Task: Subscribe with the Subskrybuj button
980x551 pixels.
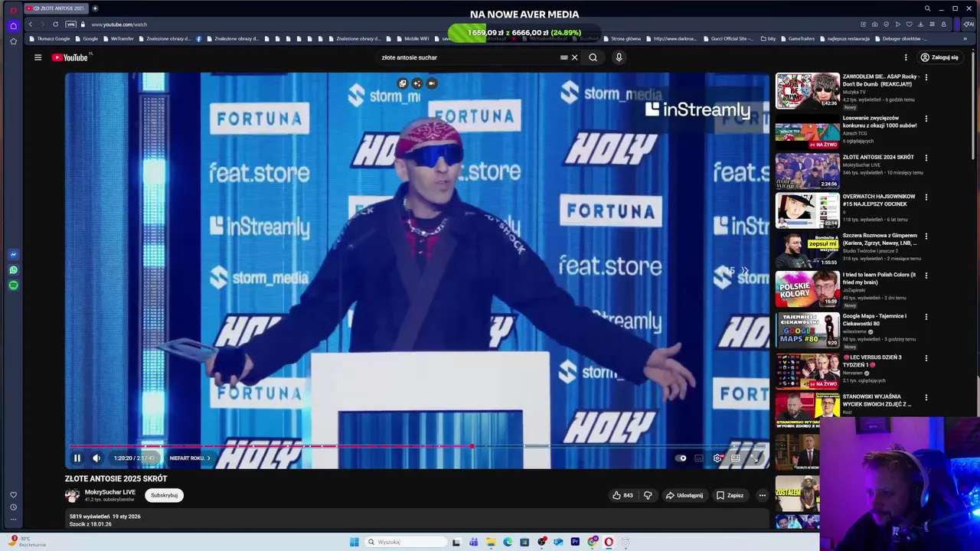Action: coord(164,495)
